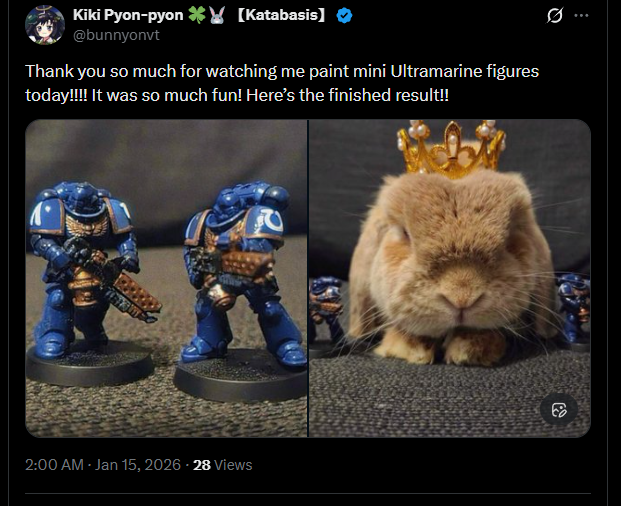Click the four-leaf clover emoji in name
The width and height of the screenshot is (621, 506).
click(x=196, y=15)
